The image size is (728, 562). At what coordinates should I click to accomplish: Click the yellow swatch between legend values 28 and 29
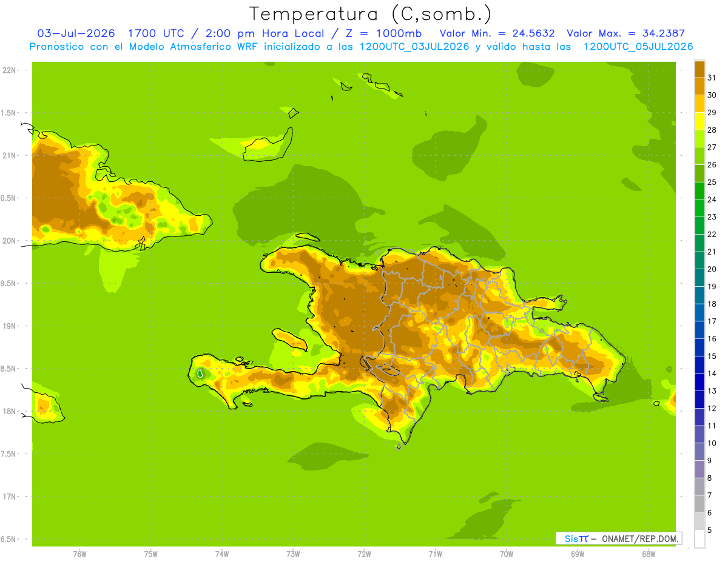(699, 121)
